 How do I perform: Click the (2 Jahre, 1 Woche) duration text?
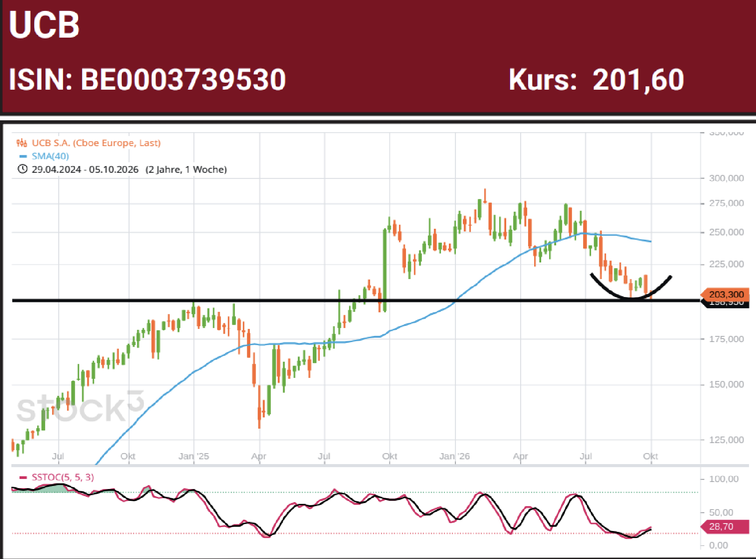pyautogui.click(x=186, y=169)
